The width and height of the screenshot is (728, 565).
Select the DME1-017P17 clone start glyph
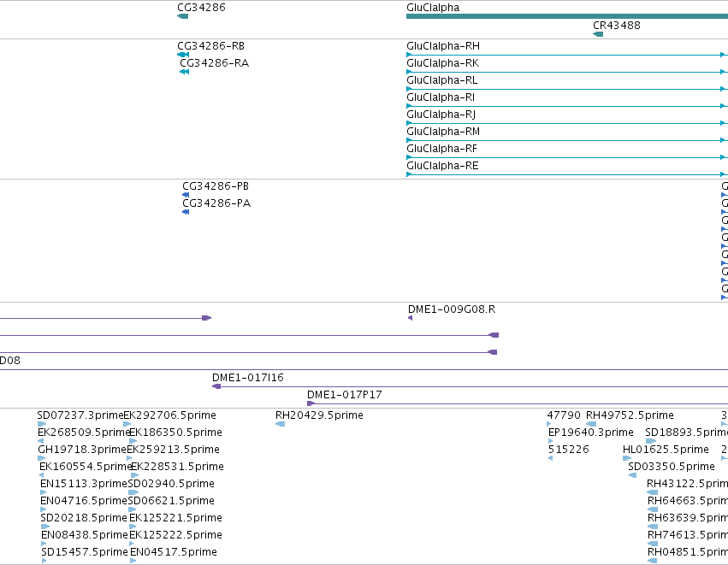tap(311, 403)
